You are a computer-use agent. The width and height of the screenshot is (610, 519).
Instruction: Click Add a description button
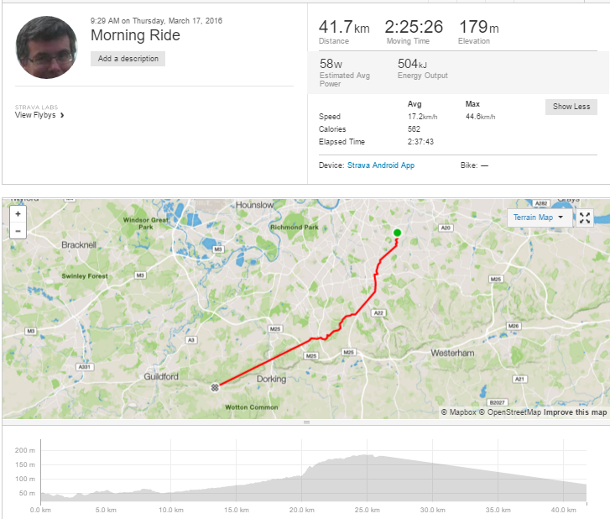128,59
